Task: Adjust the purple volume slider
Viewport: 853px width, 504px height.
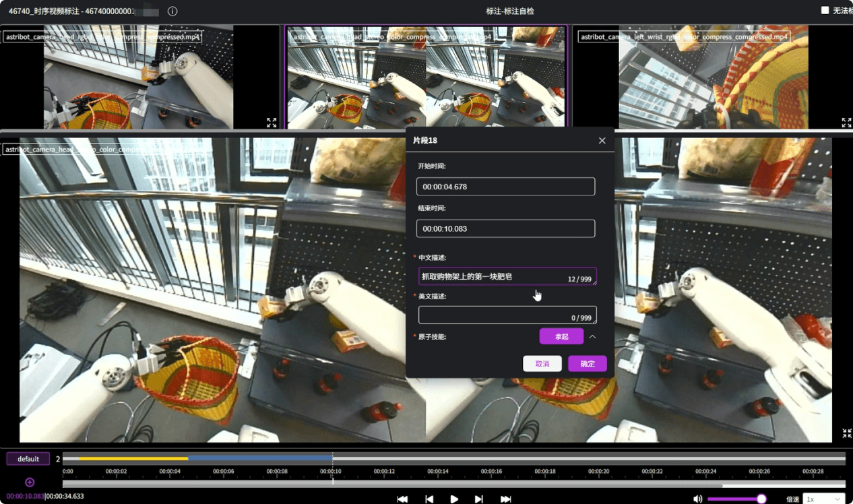Action: click(737, 499)
